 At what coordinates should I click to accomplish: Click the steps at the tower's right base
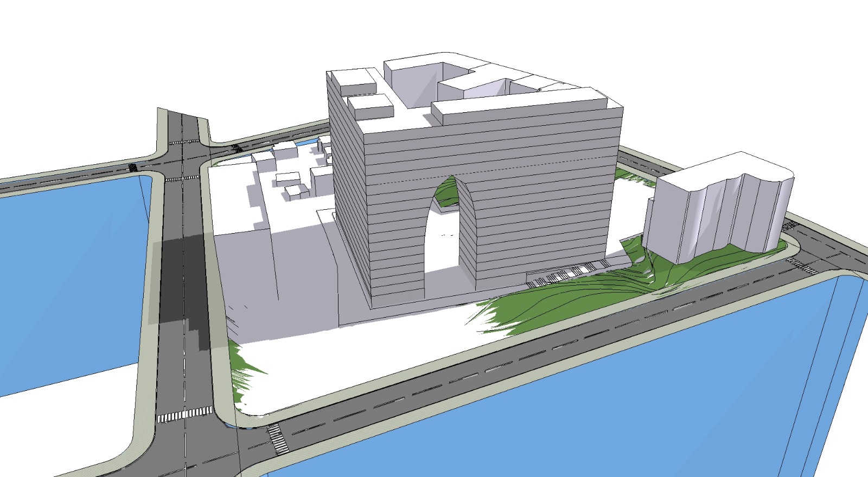click(x=564, y=274)
